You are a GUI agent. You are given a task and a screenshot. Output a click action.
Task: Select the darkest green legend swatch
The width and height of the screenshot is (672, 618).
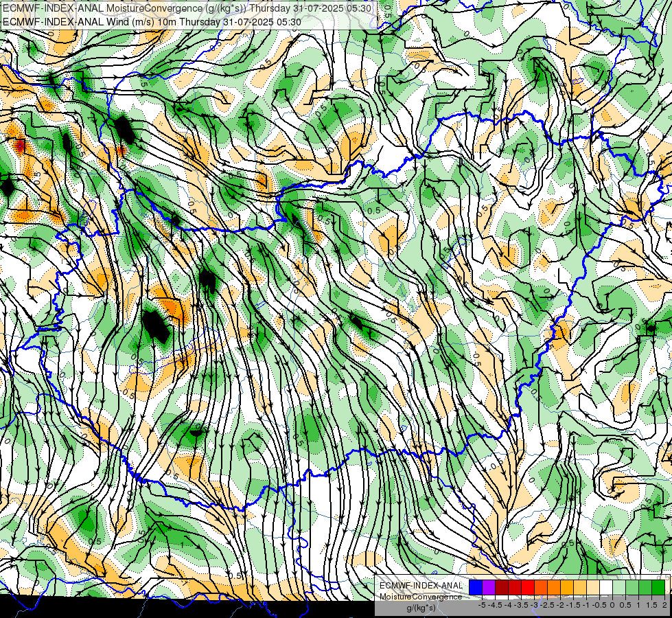[658, 587]
